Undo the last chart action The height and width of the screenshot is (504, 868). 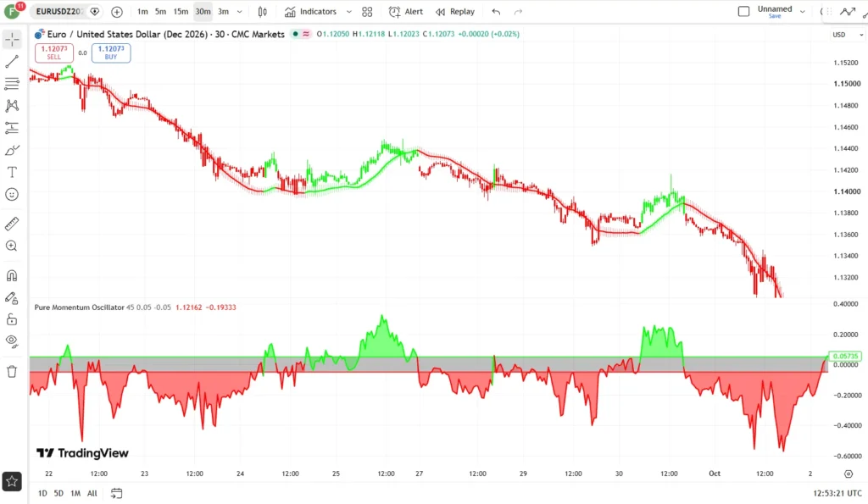[x=496, y=11]
